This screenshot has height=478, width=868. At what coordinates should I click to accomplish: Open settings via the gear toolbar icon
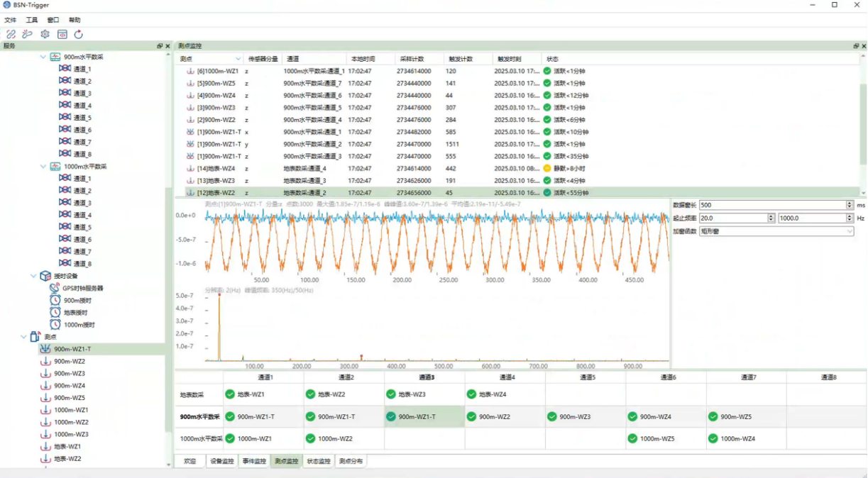point(45,34)
